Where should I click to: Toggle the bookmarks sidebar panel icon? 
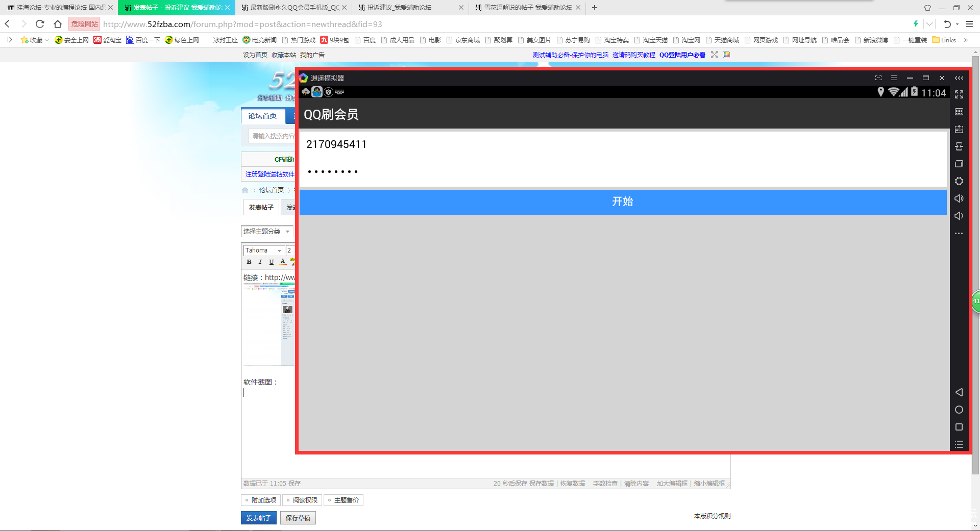(9, 40)
